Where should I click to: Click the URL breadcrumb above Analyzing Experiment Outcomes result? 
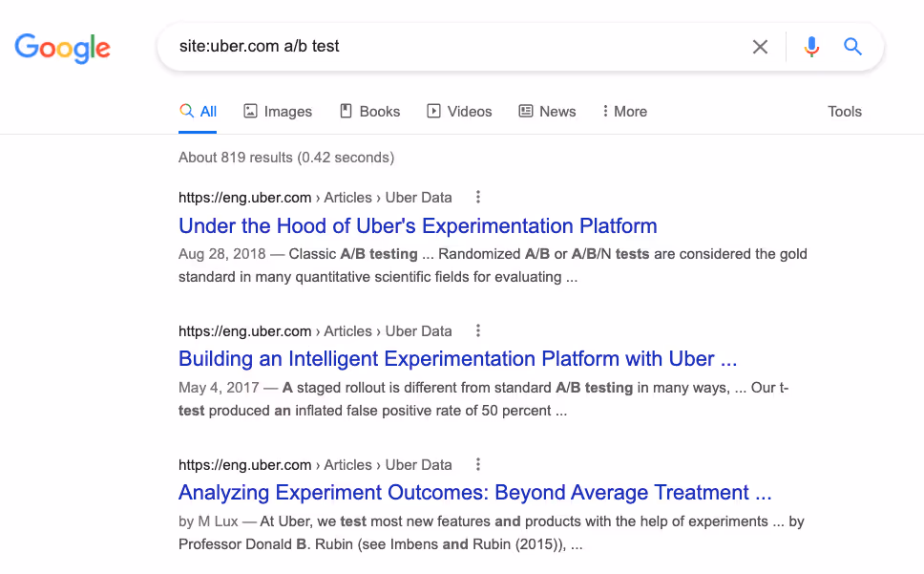tap(315, 465)
